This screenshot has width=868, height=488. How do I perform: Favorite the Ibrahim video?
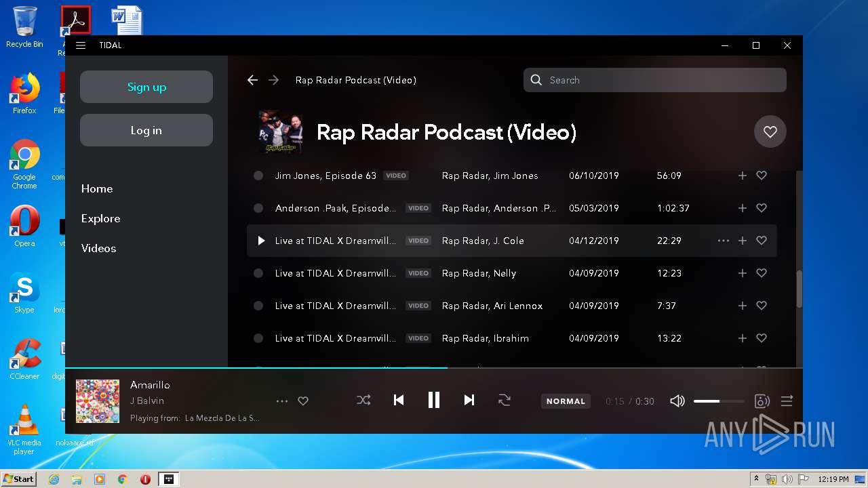tap(762, 338)
